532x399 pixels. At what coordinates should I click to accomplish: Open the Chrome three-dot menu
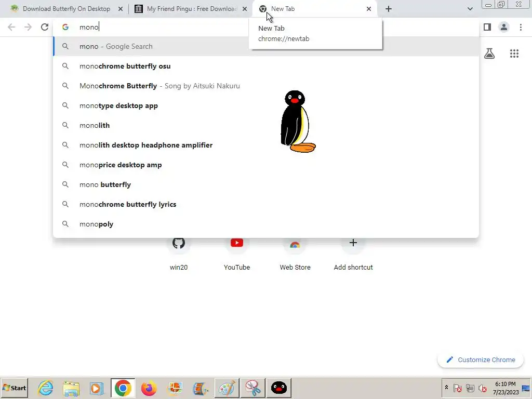(521, 27)
